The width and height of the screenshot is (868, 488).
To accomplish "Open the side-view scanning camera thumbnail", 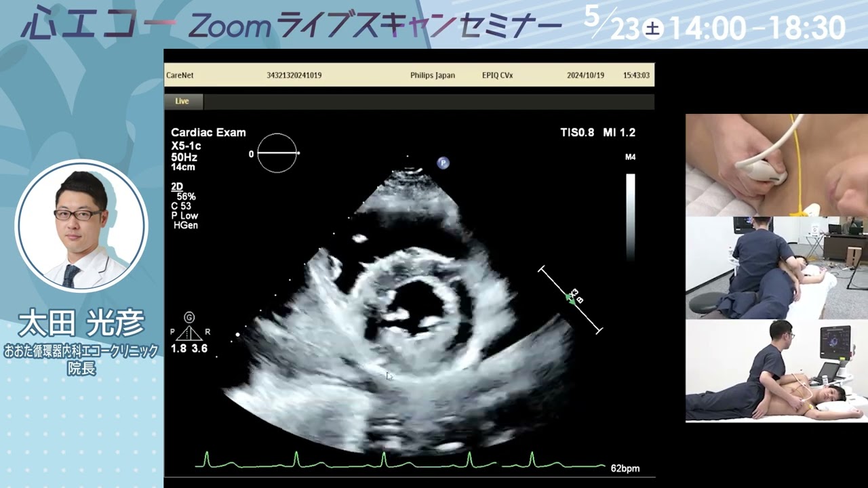I will [x=776, y=371].
